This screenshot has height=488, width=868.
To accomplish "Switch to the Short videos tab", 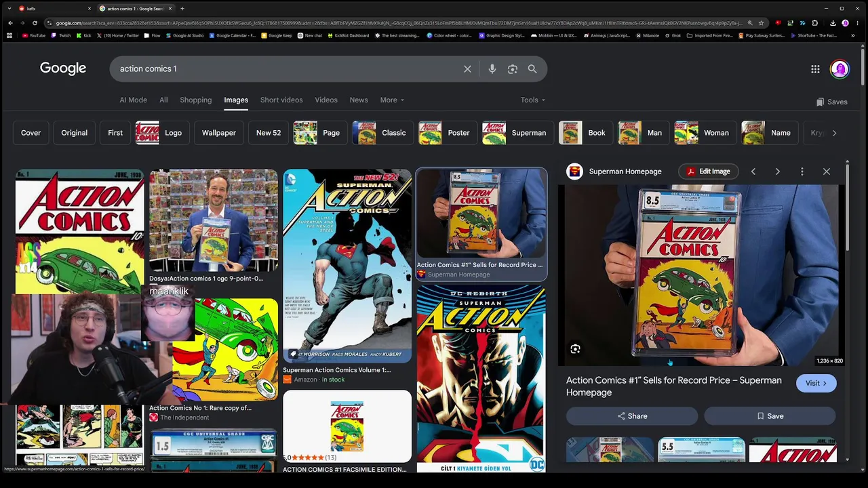I will point(281,100).
